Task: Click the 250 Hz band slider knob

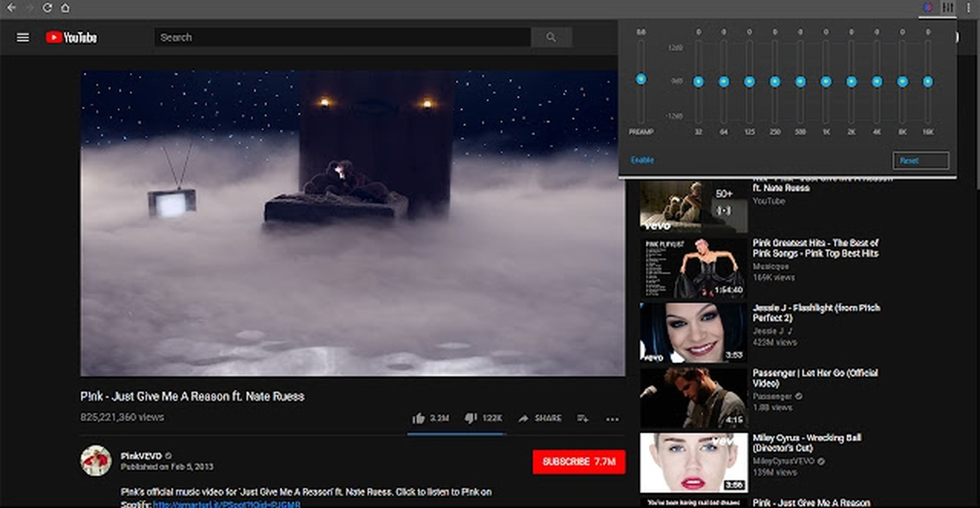Action: pos(775,82)
